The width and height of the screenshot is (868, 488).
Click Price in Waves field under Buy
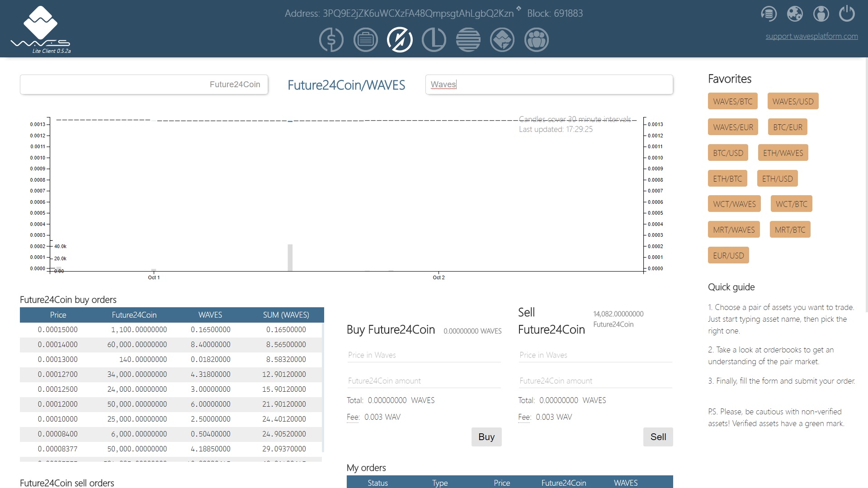pos(424,355)
